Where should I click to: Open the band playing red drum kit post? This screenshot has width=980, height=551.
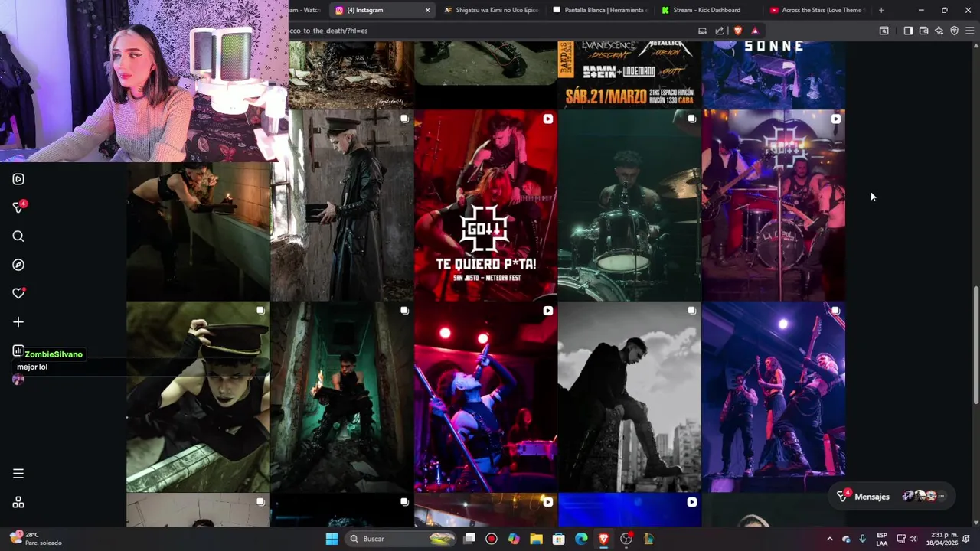tap(773, 205)
